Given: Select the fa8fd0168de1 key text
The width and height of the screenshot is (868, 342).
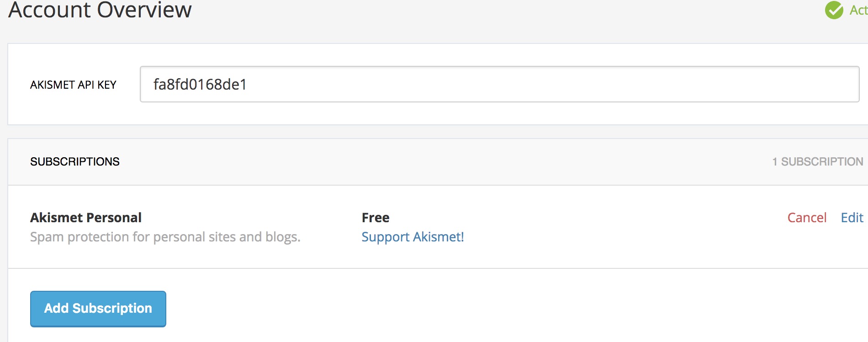Looking at the screenshot, I should [200, 84].
